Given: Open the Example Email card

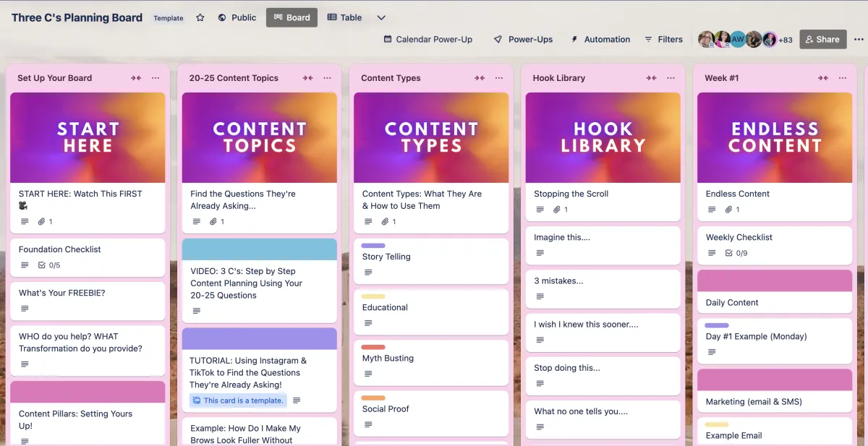Looking at the screenshot, I should 775,431.
